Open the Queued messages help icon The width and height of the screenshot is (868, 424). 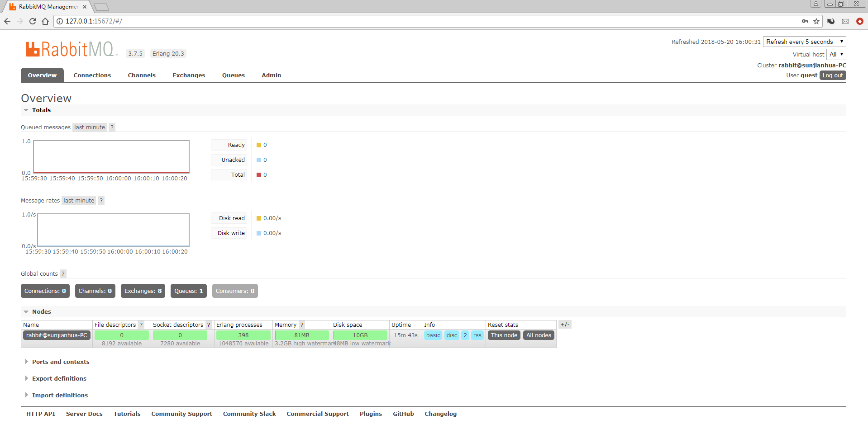tap(112, 127)
